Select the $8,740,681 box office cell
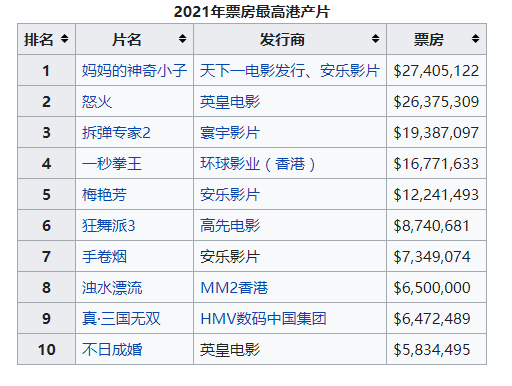This screenshot has width=512, height=386. tap(436, 226)
